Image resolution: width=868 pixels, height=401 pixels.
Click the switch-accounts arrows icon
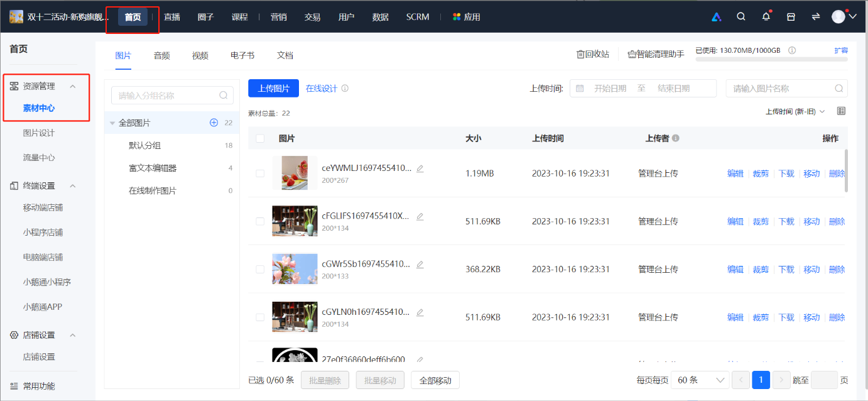pyautogui.click(x=815, y=16)
